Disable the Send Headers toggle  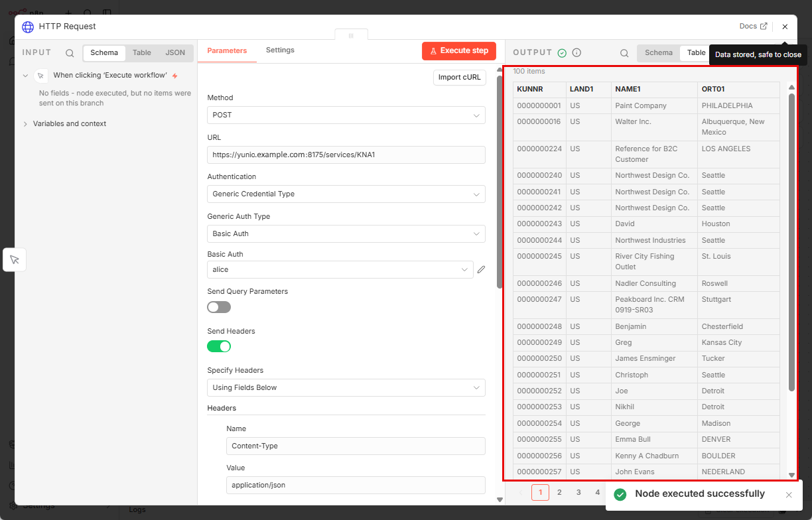[219, 346]
